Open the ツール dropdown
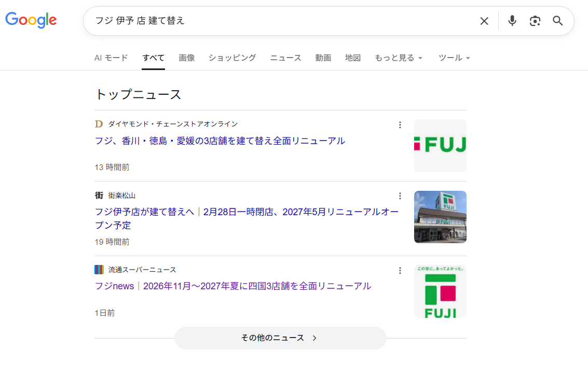The width and height of the screenshot is (588, 365). coord(454,58)
